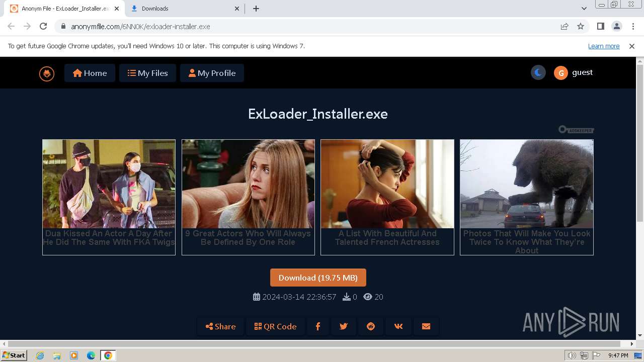
Task: Reload the current page
Action: pos(43,26)
